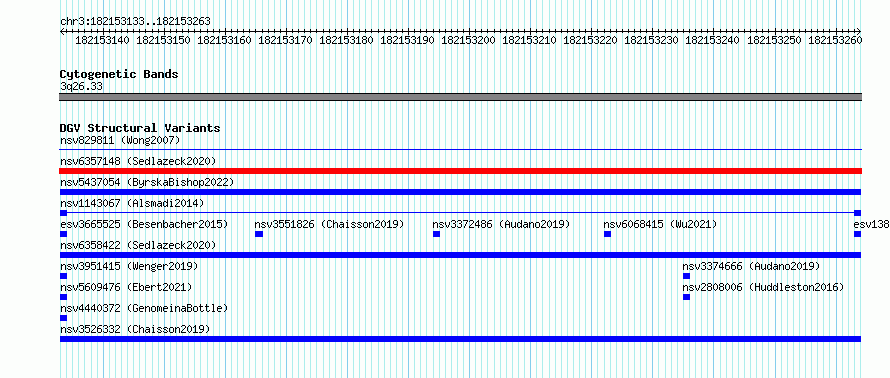Viewport: 890px width, 378px height.
Task: Click ruler position 182153170
Action: click(x=285, y=40)
